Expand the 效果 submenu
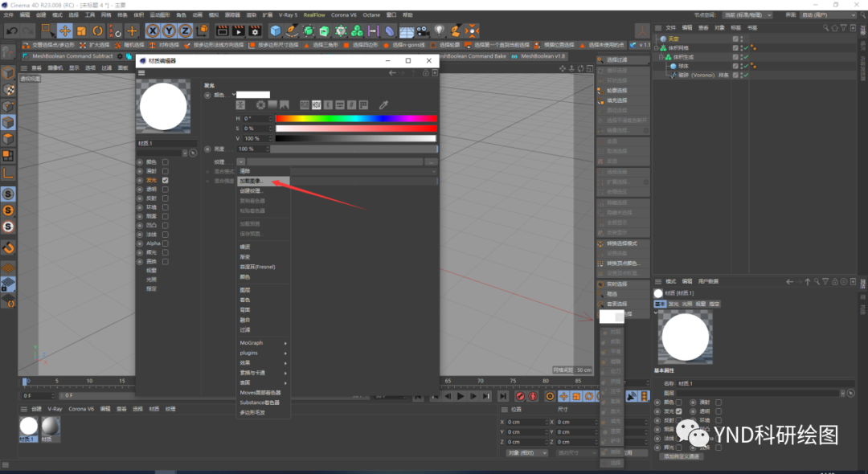The width and height of the screenshot is (868, 474). (264, 363)
